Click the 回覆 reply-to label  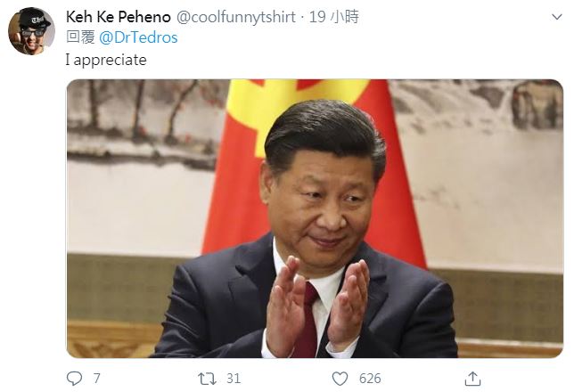click(x=80, y=37)
